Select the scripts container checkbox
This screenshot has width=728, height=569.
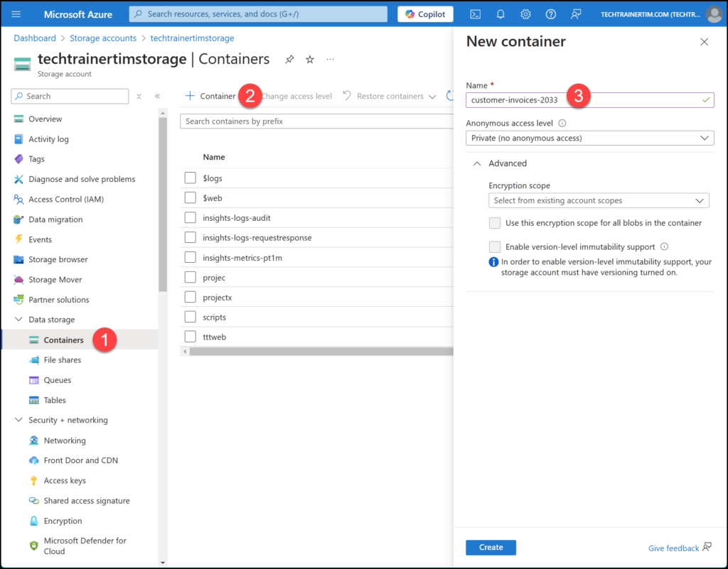pos(190,317)
